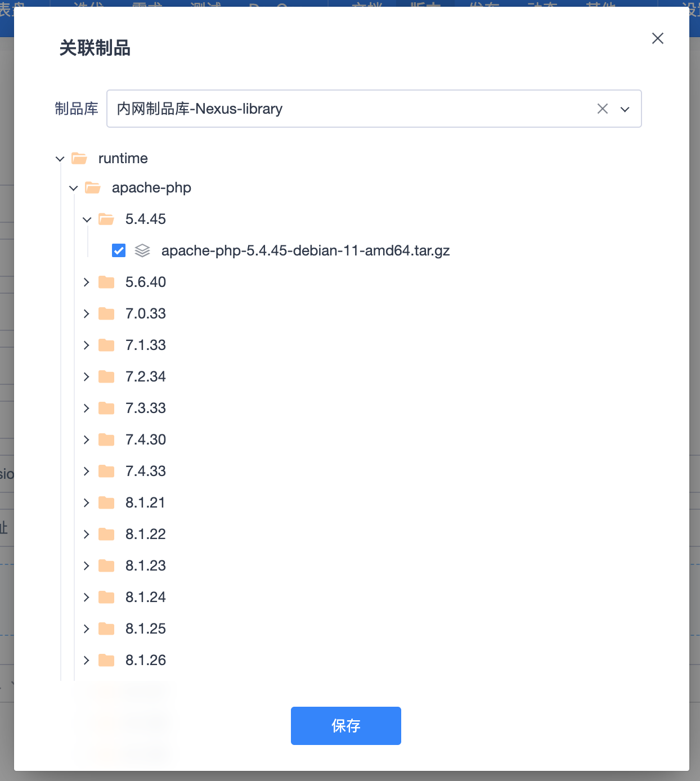The height and width of the screenshot is (781, 700).
Task: Select the runtime tree label
Action: pyautogui.click(x=123, y=159)
